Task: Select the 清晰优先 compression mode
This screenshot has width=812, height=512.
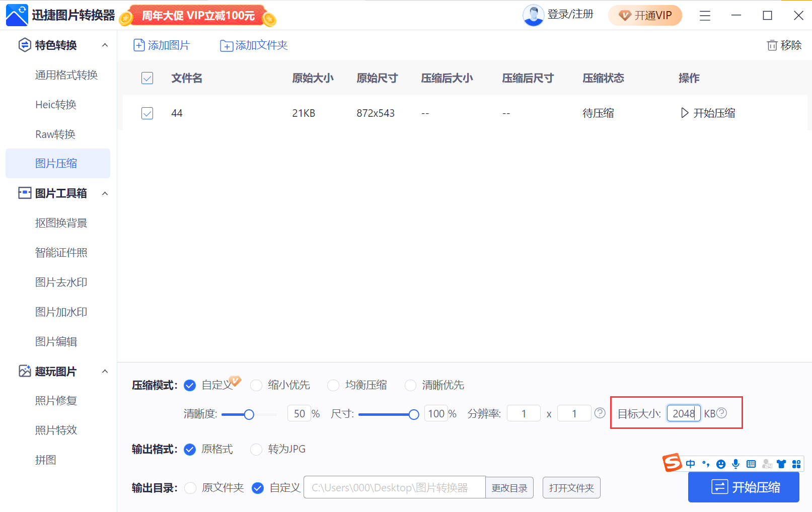Action: pos(410,385)
